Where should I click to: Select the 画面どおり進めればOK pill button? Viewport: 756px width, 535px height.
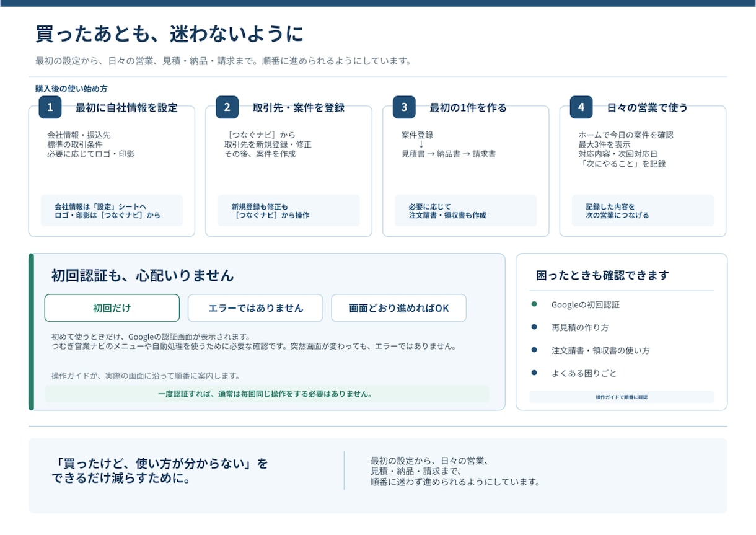tap(398, 308)
